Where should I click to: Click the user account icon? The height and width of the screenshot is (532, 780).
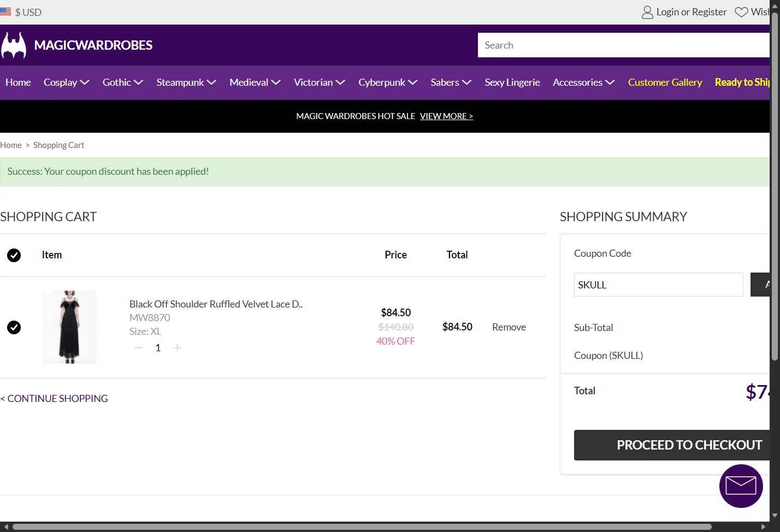647,12
